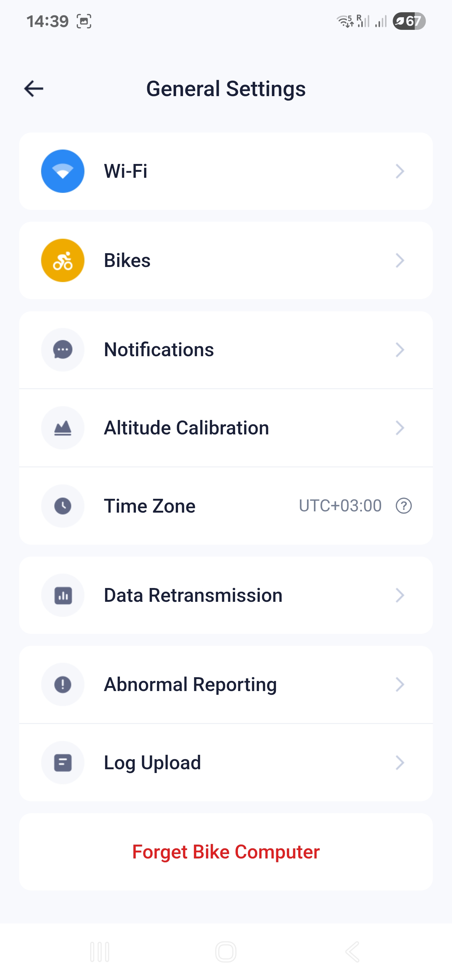Tap the Data Retransmission chart icon

[63, 595]
